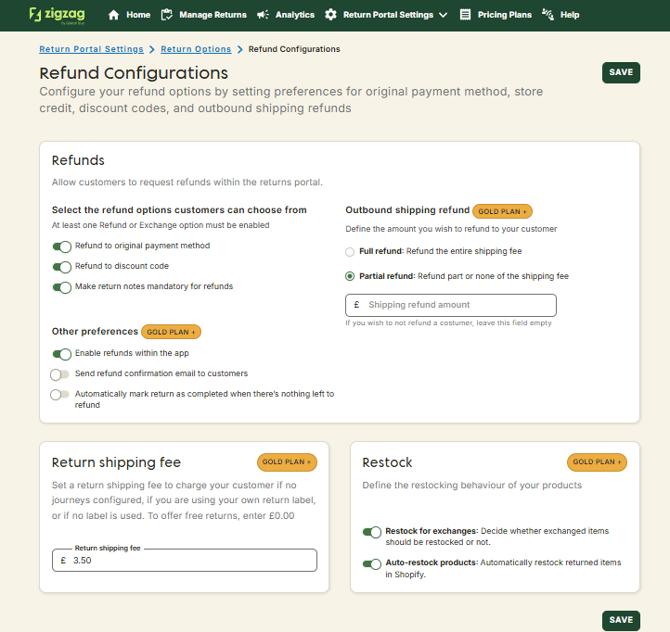Click Gold Plan badge beside Outbound shipping refund
Viewport: 670px width, 632px height.
pos(503,211)
